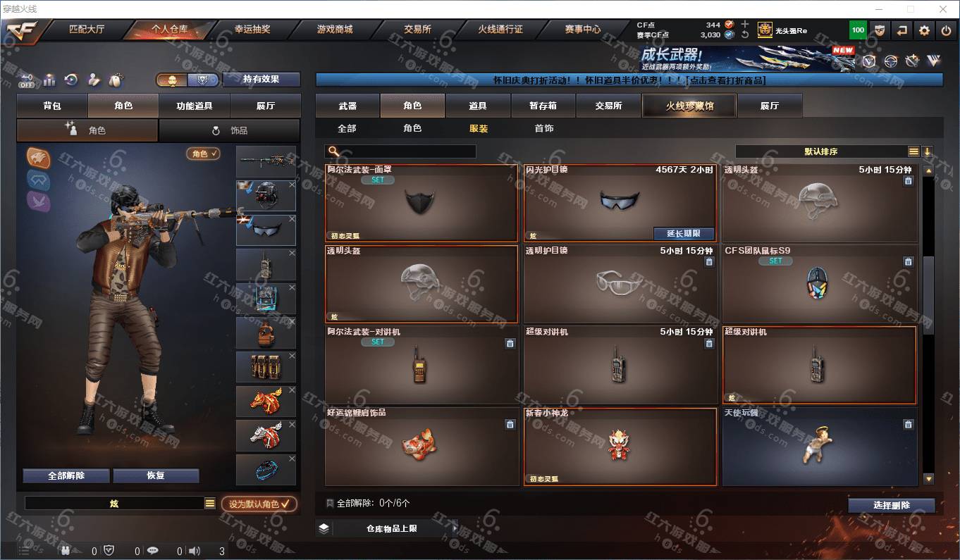Toggle the key OFF switch icon
960x560 pixels.
(x=27, y=80)
